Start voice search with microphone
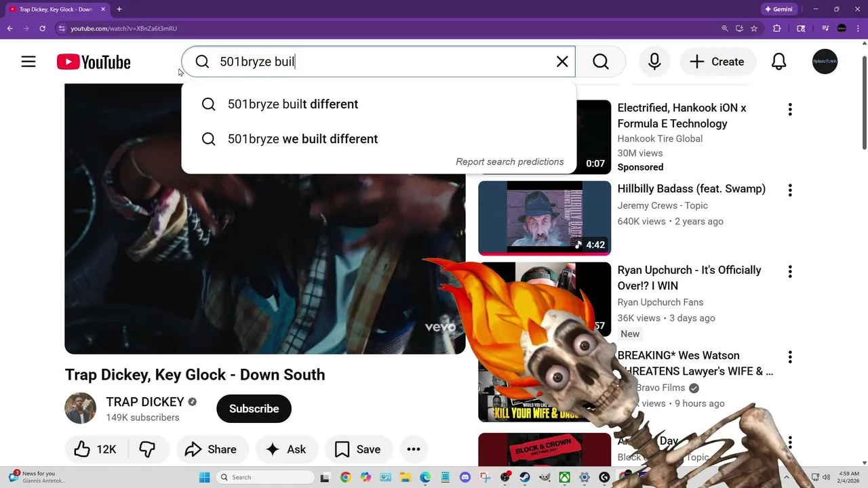 pos(654,62)
